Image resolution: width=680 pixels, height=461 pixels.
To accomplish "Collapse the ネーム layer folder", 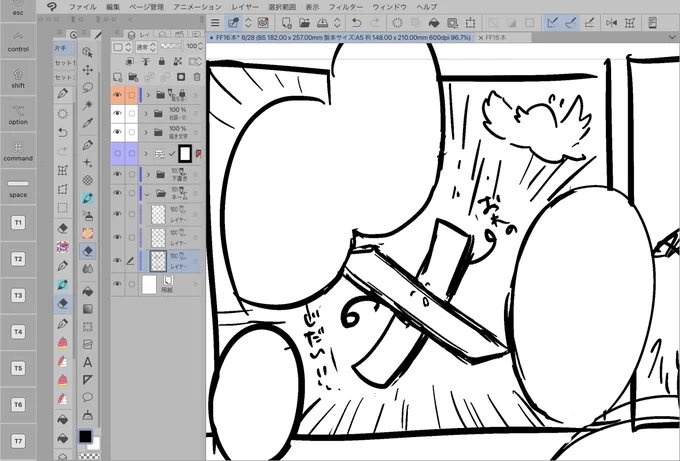I will point(147,194).
